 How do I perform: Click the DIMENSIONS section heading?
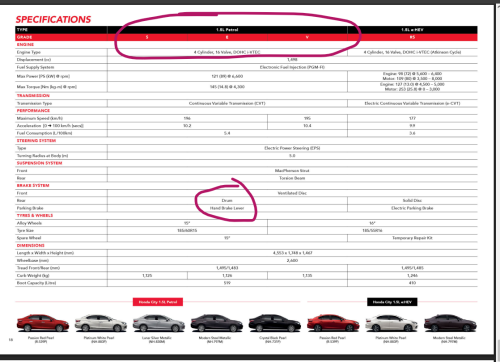[30, 245]
